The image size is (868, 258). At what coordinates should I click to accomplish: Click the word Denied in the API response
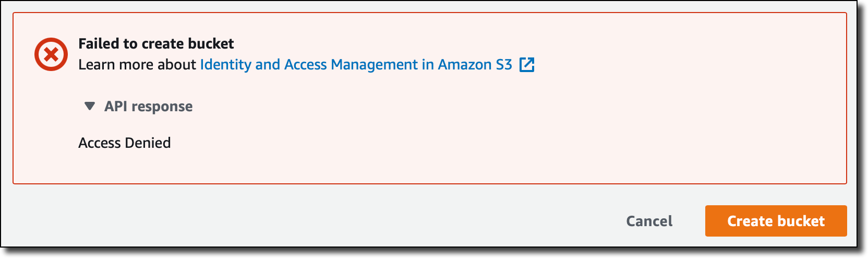click(148, 143)
